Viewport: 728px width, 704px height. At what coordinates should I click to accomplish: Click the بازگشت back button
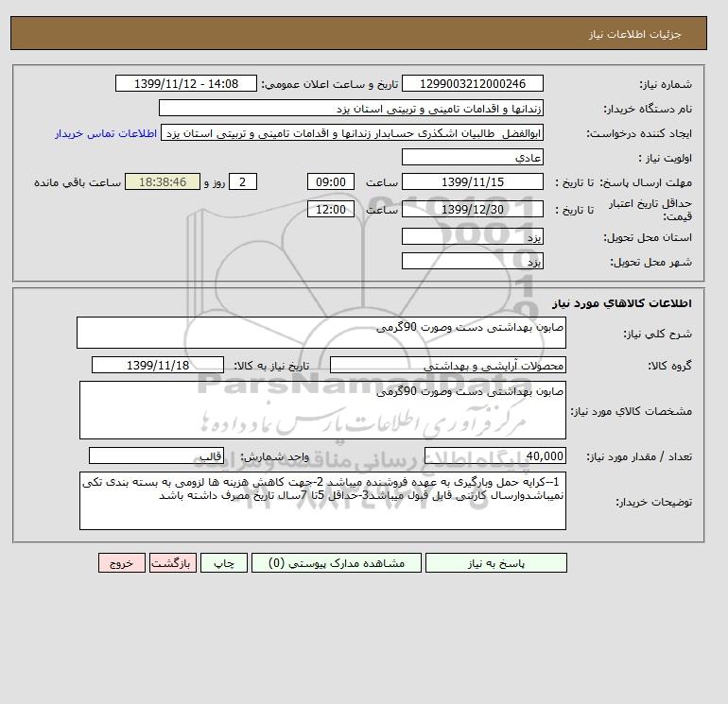pos(173,563)
